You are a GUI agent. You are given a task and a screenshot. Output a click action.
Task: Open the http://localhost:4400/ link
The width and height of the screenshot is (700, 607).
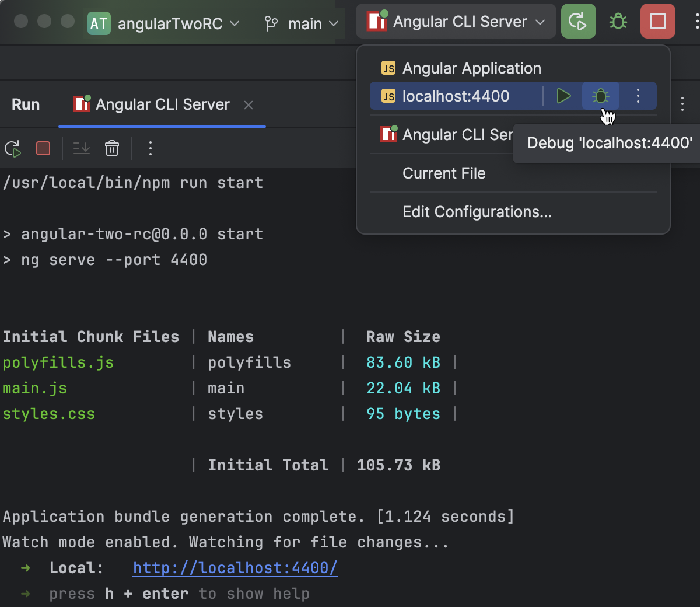235,567
